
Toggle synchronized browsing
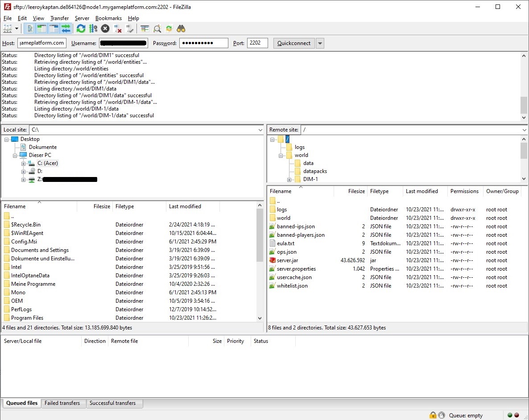click(x=169, y=29)
